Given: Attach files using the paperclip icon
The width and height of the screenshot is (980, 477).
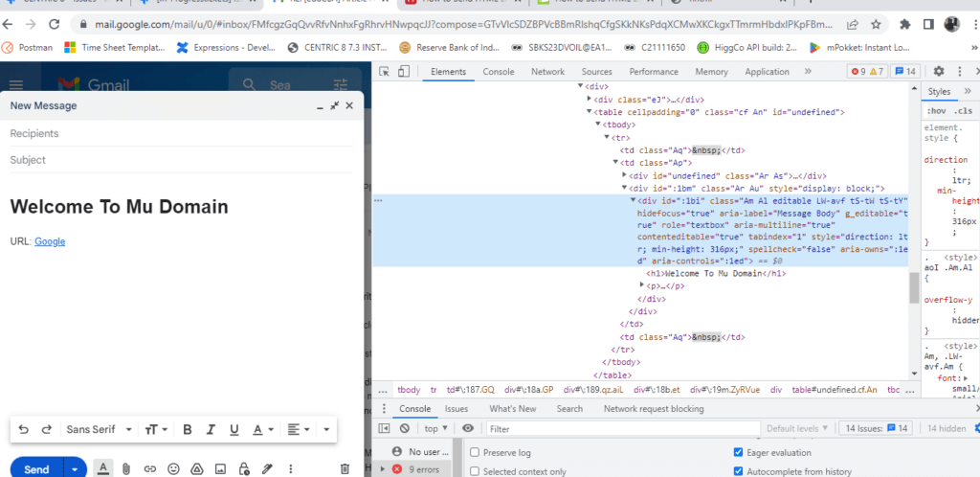Looking at the screenshot, I should coord(126,469).
